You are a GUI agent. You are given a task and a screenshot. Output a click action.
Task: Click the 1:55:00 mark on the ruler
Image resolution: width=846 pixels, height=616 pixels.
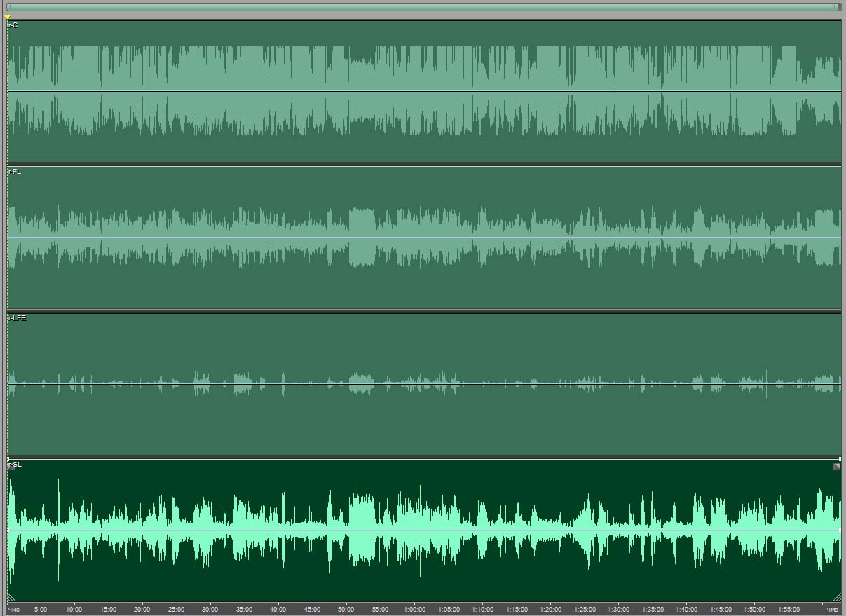tap(789, 610)
